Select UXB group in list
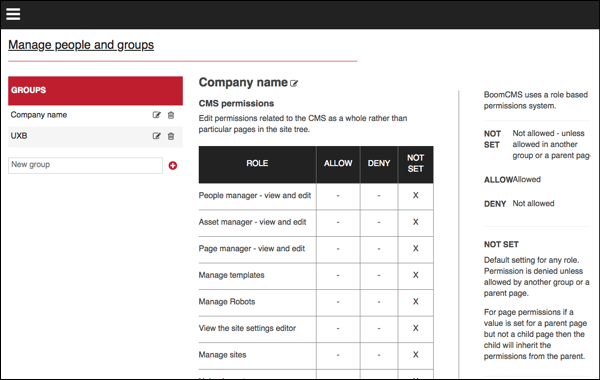This screenshot has height=380, width=600. coord(19,136)
